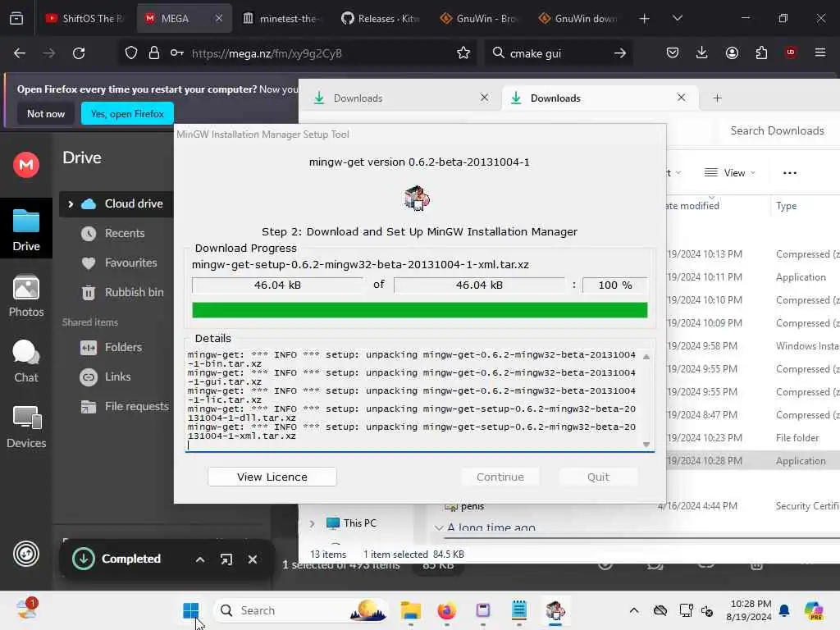
Task: Switch to minetest tab in Firefox
Action: coord(281,18)
